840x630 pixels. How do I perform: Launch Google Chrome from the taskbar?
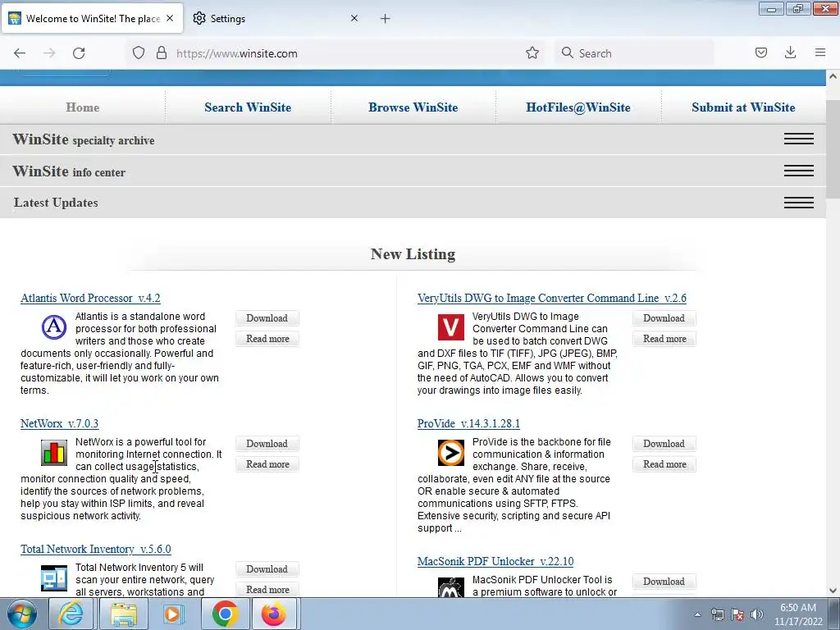click(x=225, y=614)
